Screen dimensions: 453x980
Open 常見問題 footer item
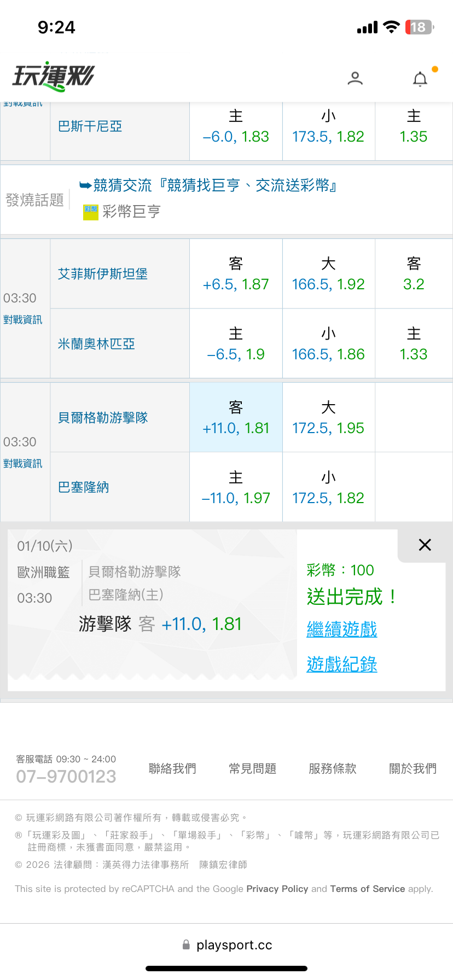pyautogui.click(x=252, y=768)
